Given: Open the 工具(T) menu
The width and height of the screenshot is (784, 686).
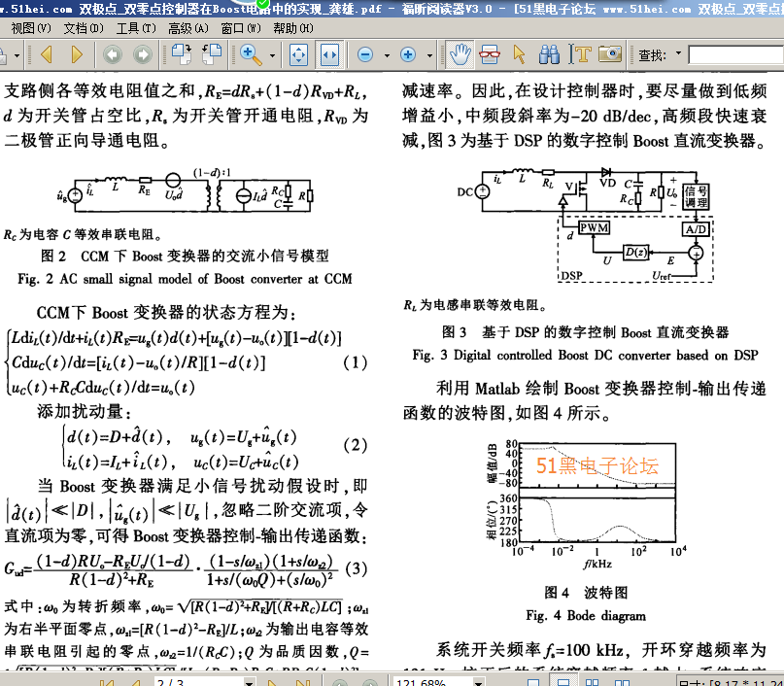Looking at the screenshot, I should pos(136,28).
